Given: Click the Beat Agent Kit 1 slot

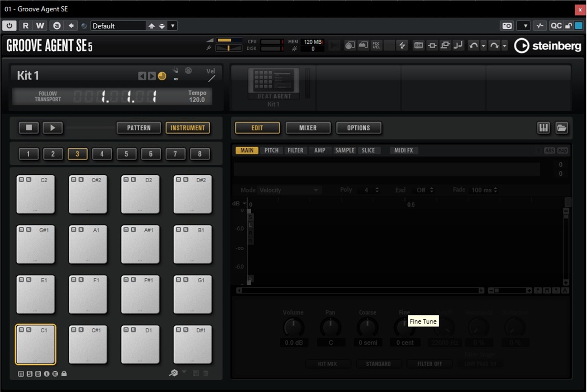Looking at the screenshot, I should pyautogui.click(x=274, y=87).
